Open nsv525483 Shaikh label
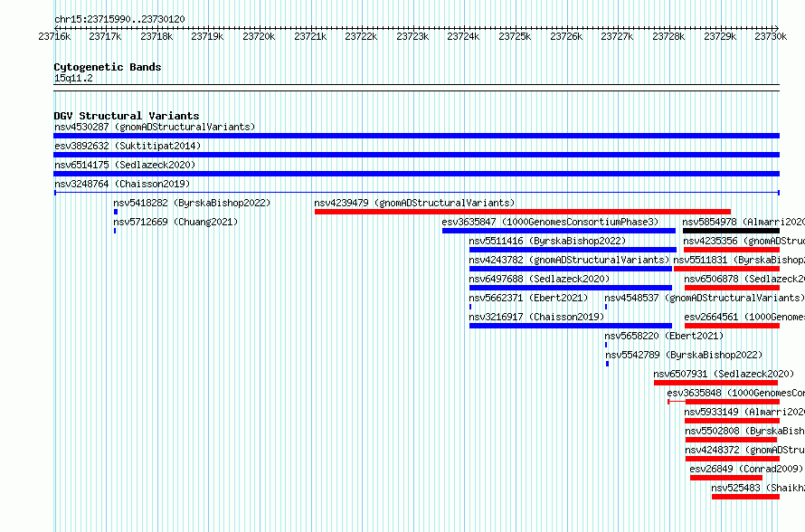The width and height of the screenshot is (805, 532). pyautogui.click(x=758, y=488)
